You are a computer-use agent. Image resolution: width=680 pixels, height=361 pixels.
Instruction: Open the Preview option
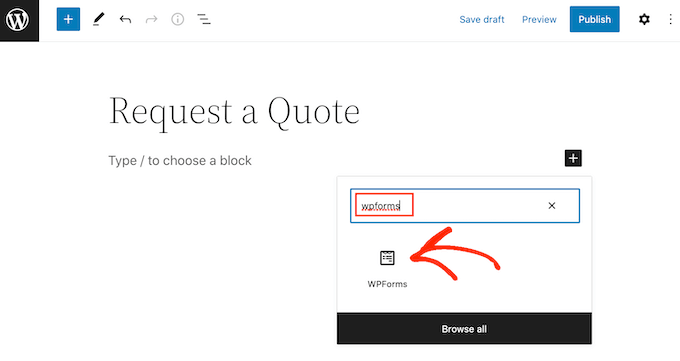(x=539, y=20)
